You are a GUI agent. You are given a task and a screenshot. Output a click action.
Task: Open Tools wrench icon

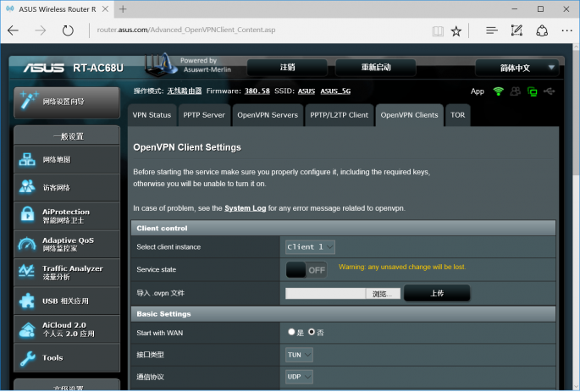pos(27,358)
